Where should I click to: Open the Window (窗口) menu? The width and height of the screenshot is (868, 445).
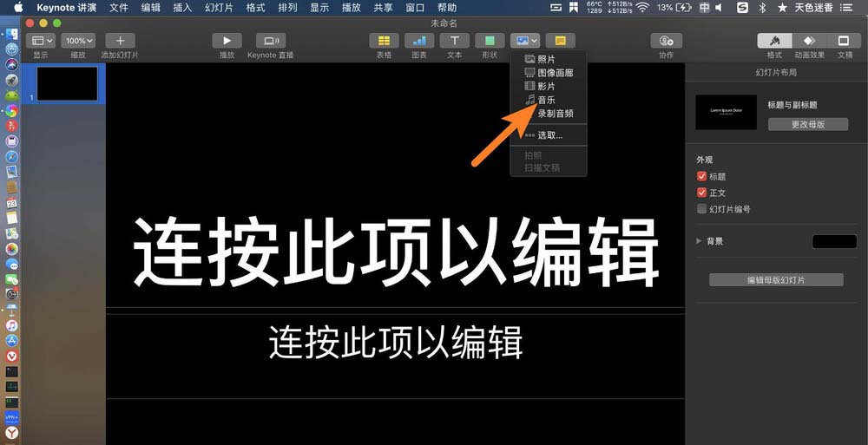pos(415,8)
